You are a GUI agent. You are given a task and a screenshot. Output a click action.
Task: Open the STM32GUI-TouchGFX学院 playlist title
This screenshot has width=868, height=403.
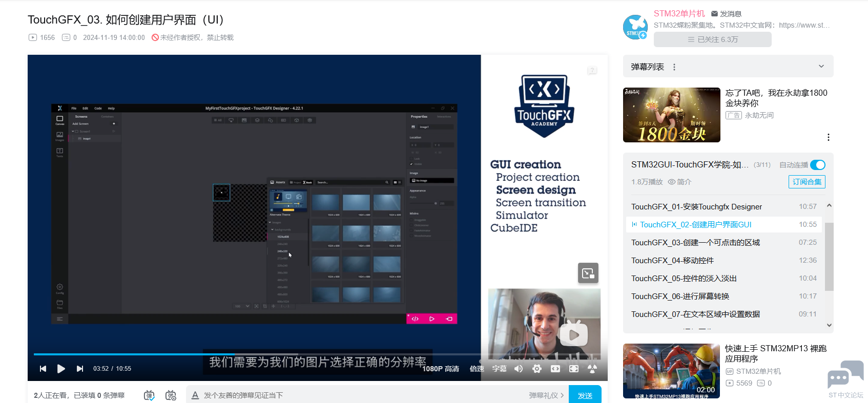(690, 164)
